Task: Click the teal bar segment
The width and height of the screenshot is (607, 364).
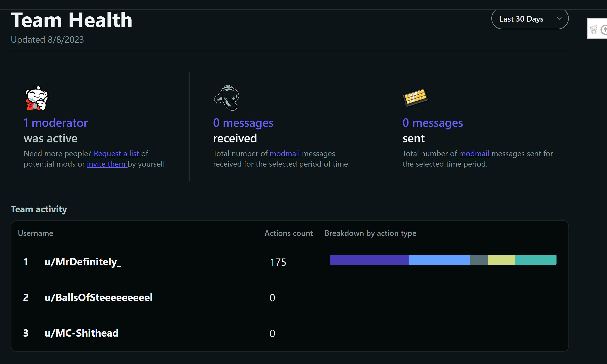Action: [535, 260]
